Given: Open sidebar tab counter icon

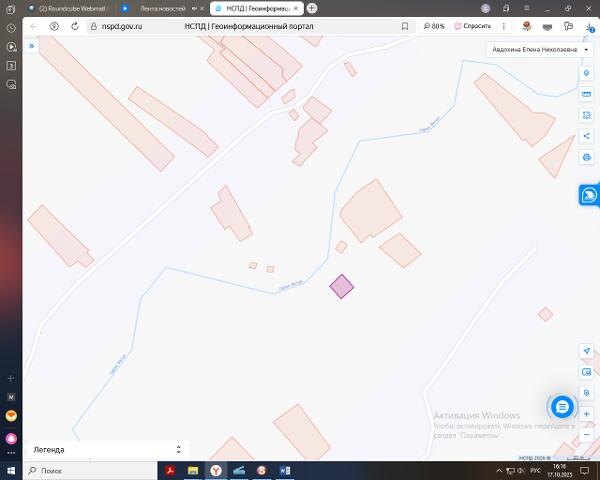Looking at the screenshot, I should [x=11, y=66].
